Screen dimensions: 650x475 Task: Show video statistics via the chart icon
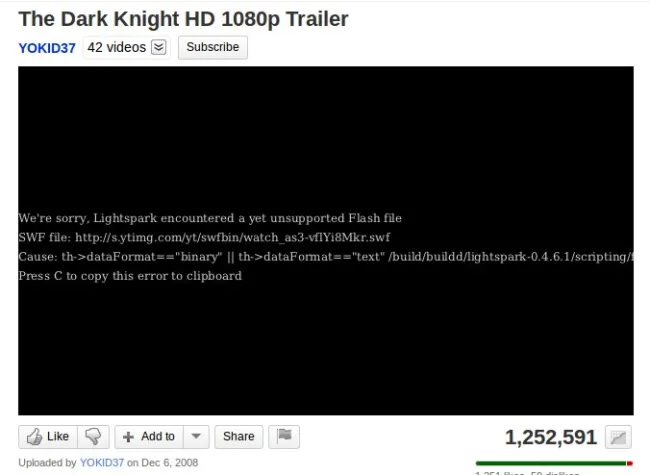618,437
